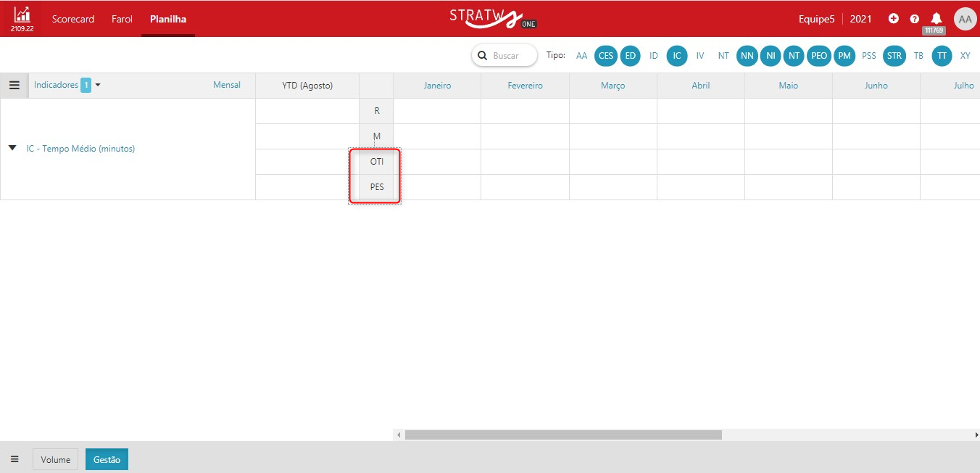This screenshot has height=473, width=980.
Task: Select the Planilha tab
Action: coord(168,19)
